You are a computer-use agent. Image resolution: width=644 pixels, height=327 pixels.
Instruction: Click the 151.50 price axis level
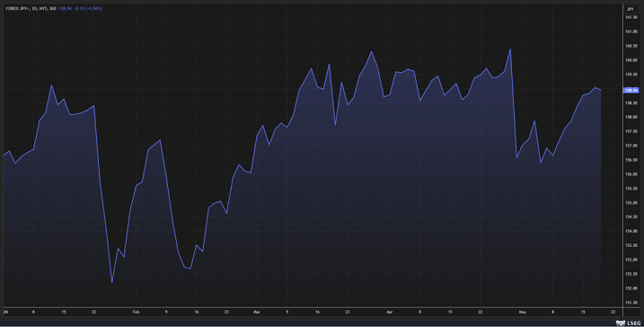coord(631,303)
